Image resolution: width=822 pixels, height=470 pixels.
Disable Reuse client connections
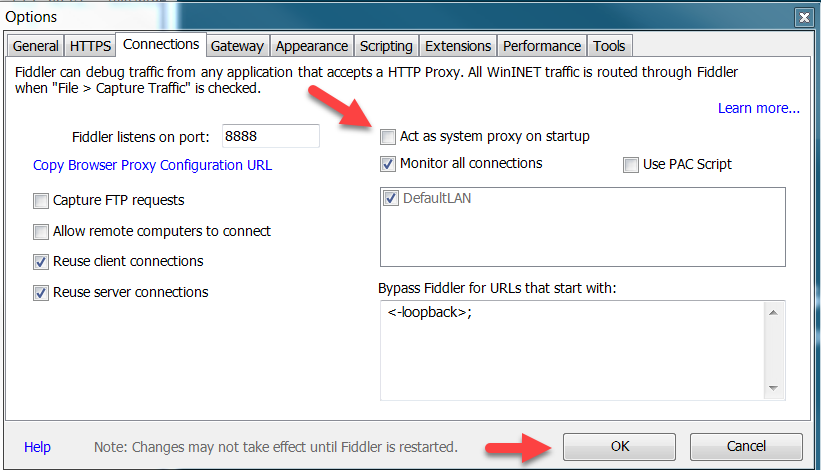pos(41,262)
